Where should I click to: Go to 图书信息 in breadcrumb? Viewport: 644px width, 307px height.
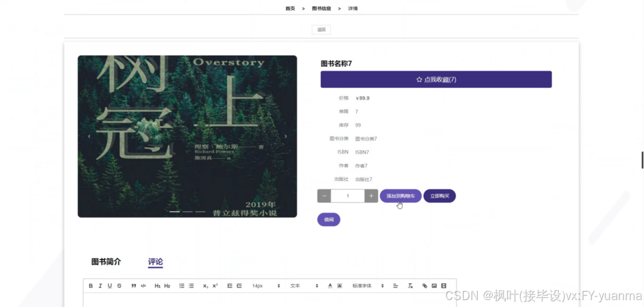(321, 8)
